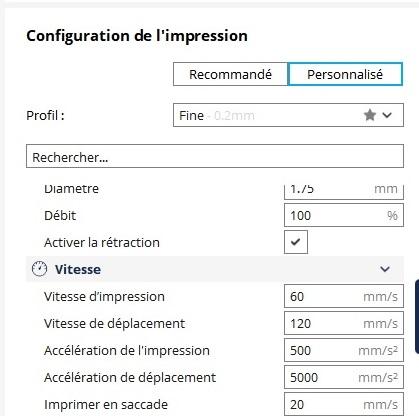Switch to the Recommandé tab
This screenshot has height=416, width=419.
click(x=230, y=74)
